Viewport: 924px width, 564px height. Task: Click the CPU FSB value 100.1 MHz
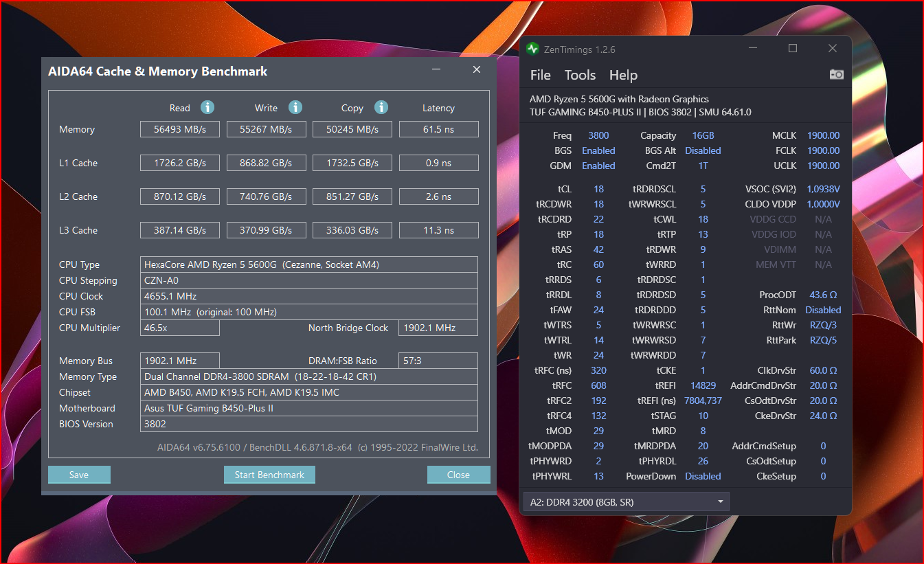coord(309,312)
